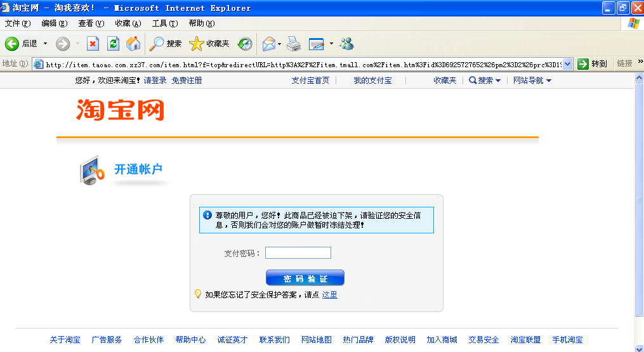Stop loading with red X icon

tap(93, 44)
